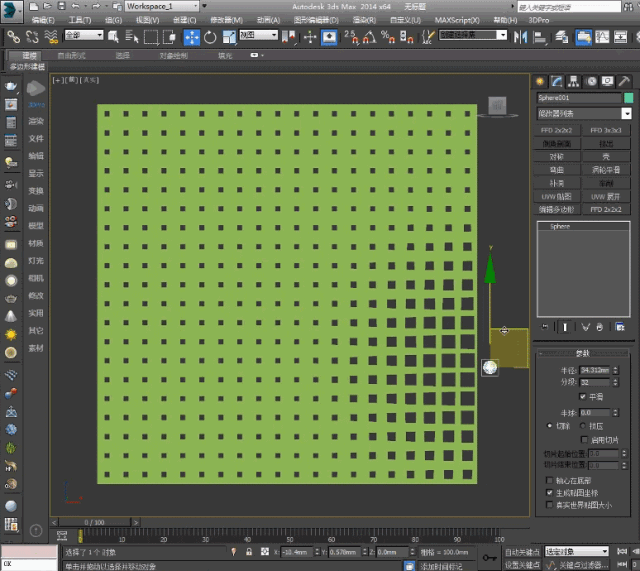Open the MAXScript(X) menu
Screen dimensions: 640x571
(457, 20)
